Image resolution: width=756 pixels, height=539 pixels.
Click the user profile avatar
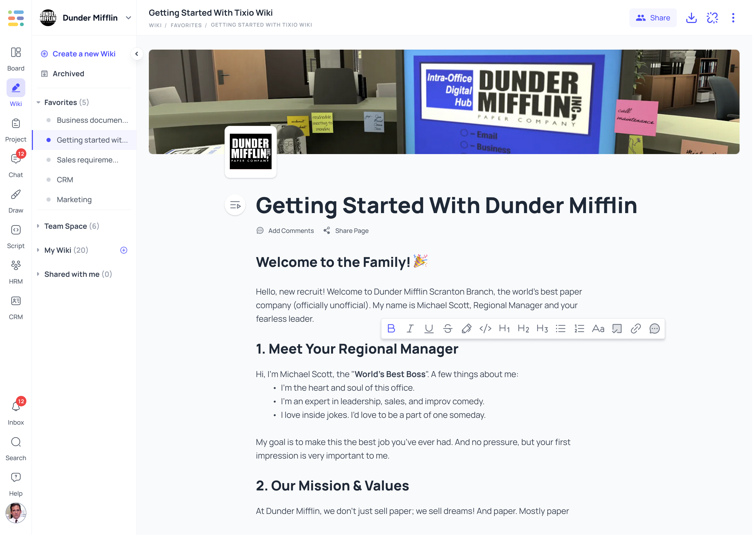coord(16,513)
